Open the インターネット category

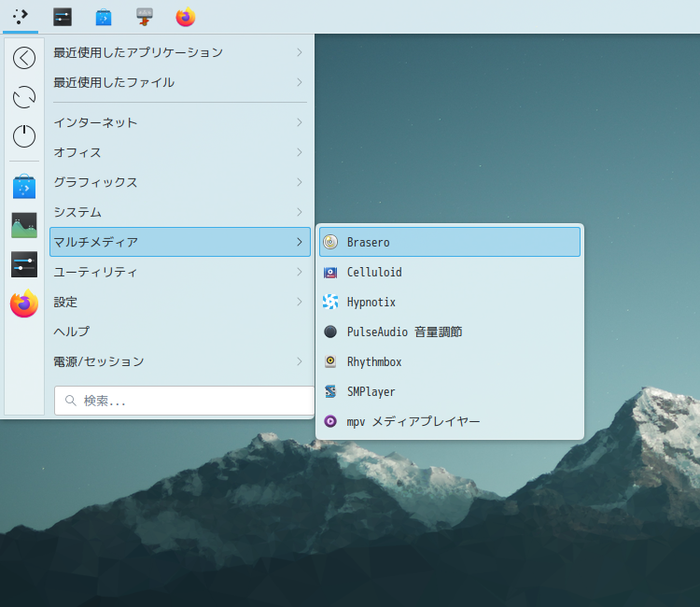[180, 122]
